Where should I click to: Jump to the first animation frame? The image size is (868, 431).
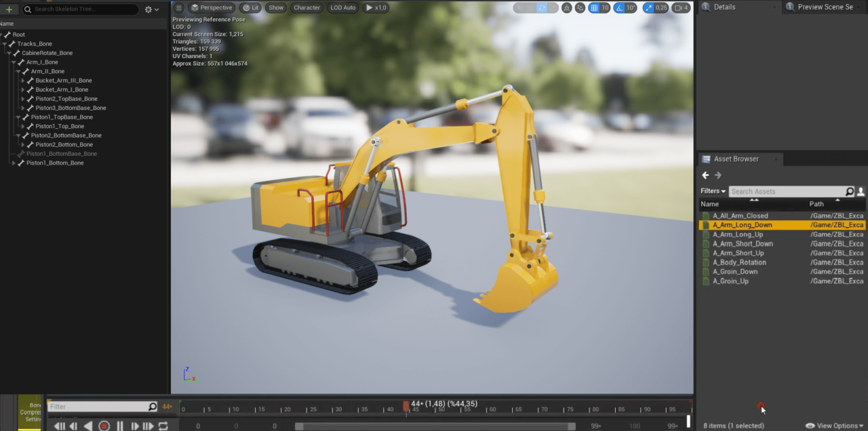tap(60, 426)
